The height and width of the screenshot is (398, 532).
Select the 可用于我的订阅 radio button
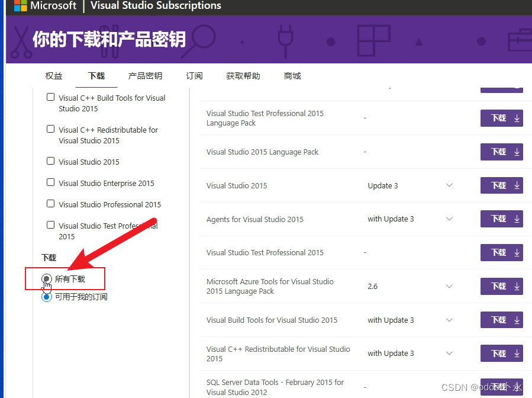[x=47, y=297]
